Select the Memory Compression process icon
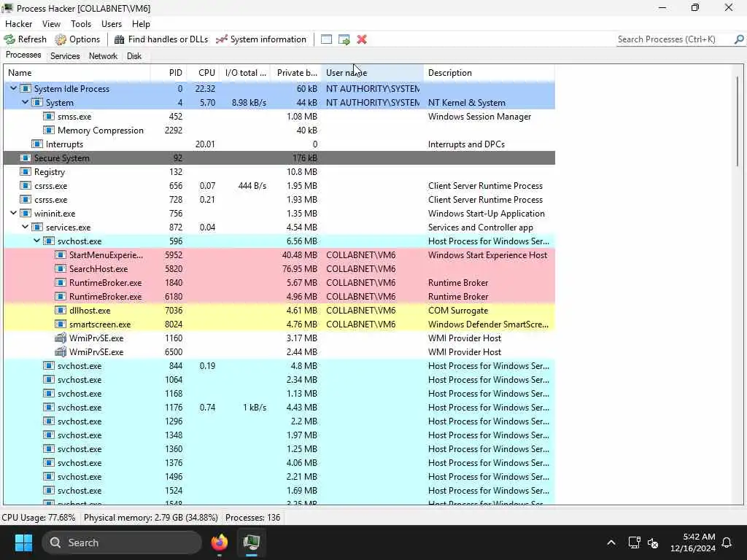Viewport: 747px width, 560px height. coord(49,130)
